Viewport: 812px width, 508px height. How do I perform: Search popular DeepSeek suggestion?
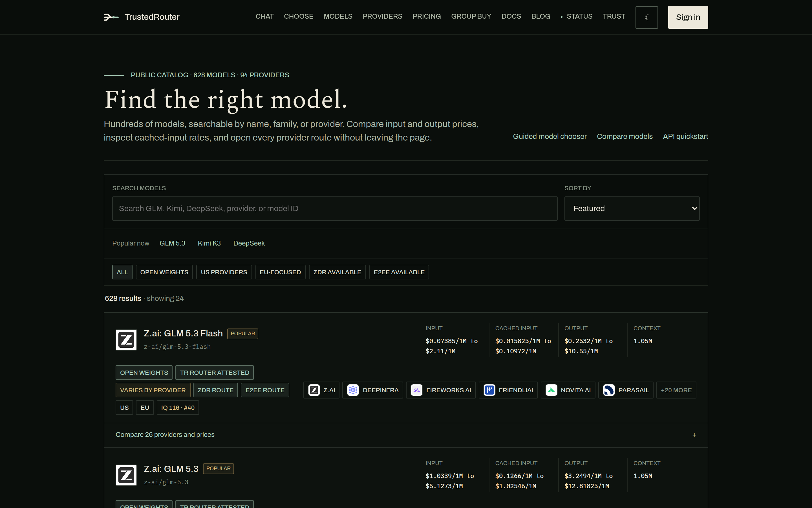[x=249, y=243]
